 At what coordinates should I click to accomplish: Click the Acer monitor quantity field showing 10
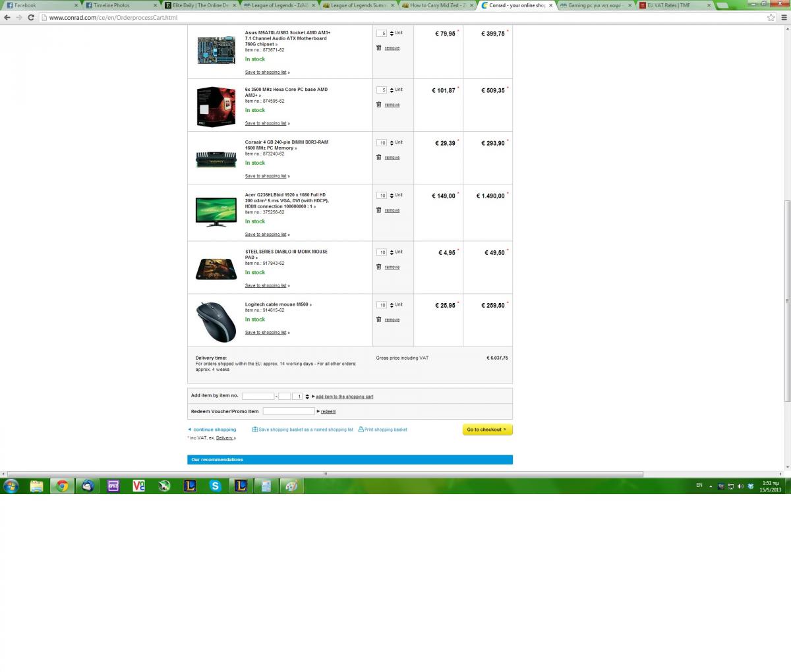coord(382,195)
